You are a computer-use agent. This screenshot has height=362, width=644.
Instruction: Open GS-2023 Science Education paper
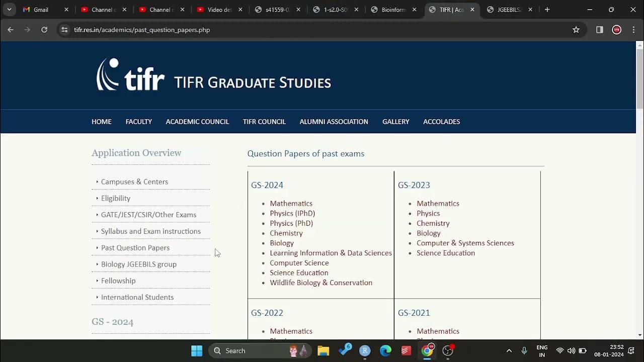tap(446, 253)
